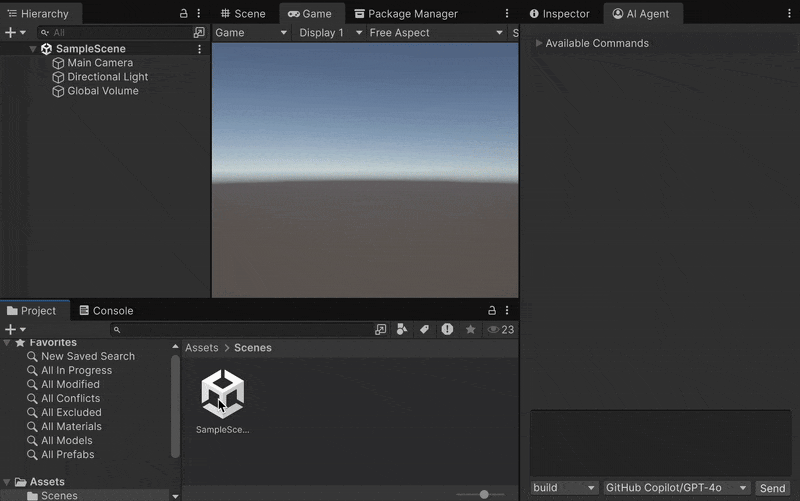Click the Project icon-size slider handle

[484, 494]
